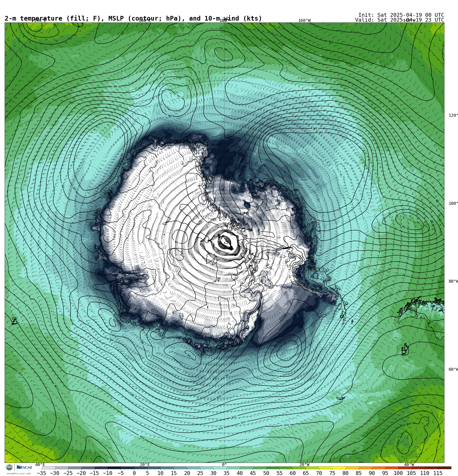Click the colorbar tick label '60'
Viewport: 458px width, 476px height.
(x=293, y=473)
